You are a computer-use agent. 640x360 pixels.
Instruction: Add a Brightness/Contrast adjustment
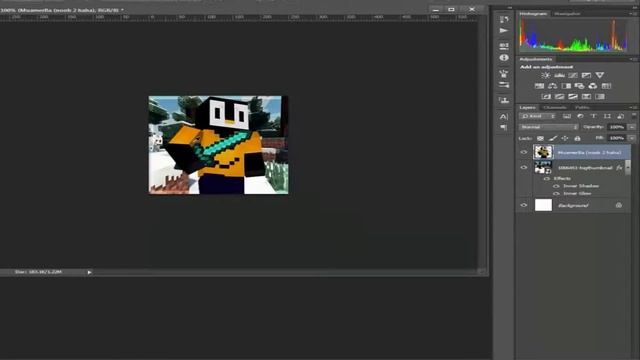pos(545,75)
